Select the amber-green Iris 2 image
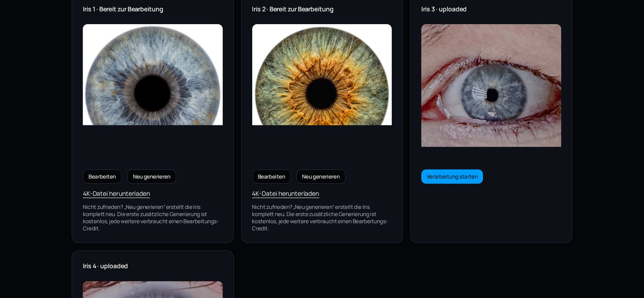Image resolution: width=644 pixels, height=298 pixels. pos(322,75)
